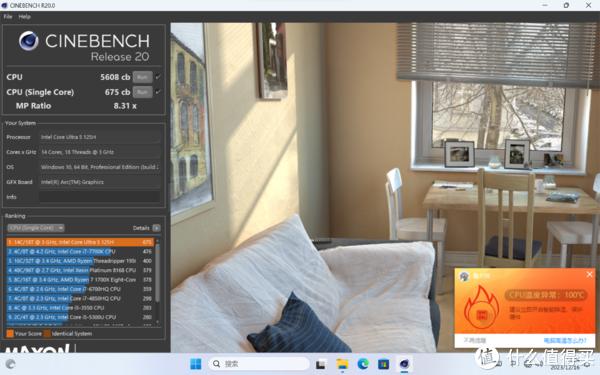Expand ranking Details arrow button
The height and width of the screenshot is (375, 600).
click(x=157, y=228)
